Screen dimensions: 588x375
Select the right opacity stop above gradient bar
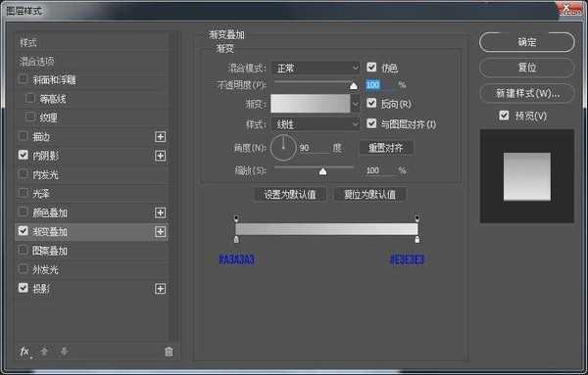417,218
